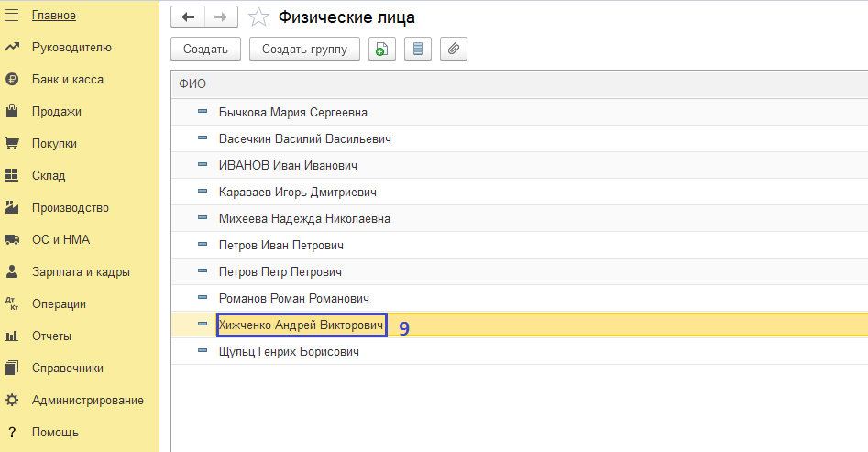Screen dimensions: 868x452
Task: Open the Зарплата и кадры section
Action: pos(80,272)
